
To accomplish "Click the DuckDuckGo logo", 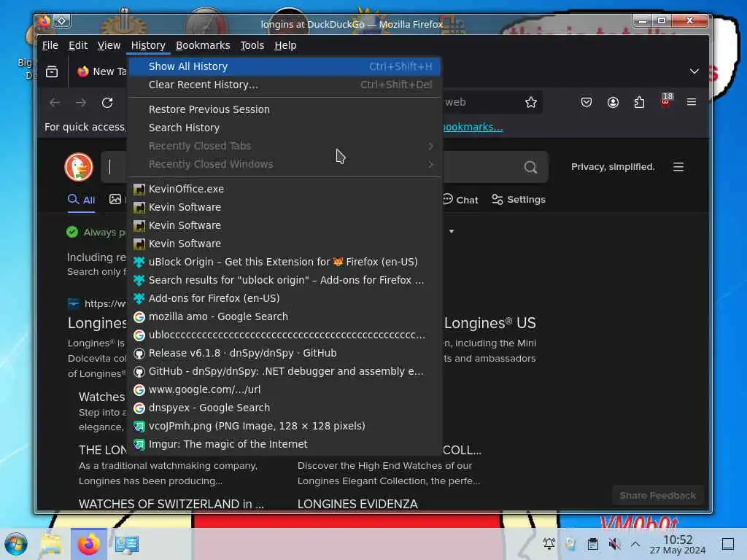I will tap(79, 167).
